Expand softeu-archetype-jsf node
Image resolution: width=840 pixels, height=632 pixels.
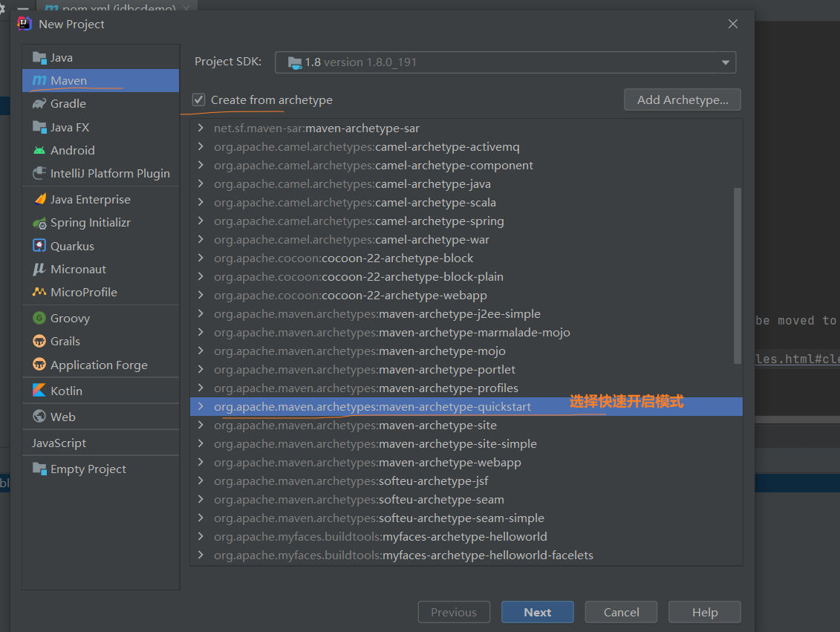(201, 481)
